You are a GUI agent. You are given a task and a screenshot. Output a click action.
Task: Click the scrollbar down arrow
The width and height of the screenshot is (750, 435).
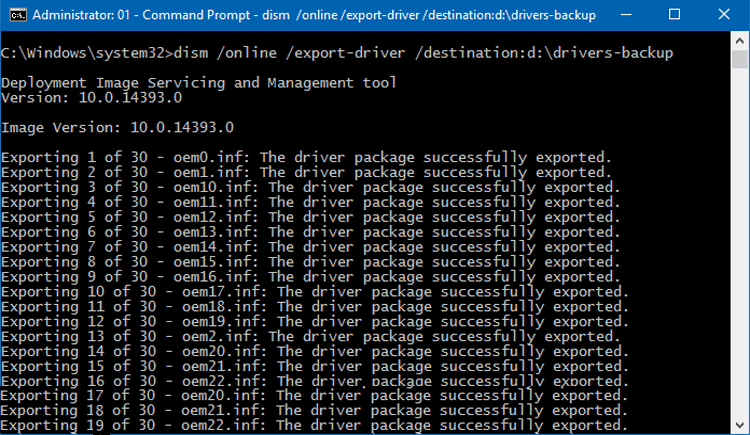pyautogui.click(x=739, y=425)
